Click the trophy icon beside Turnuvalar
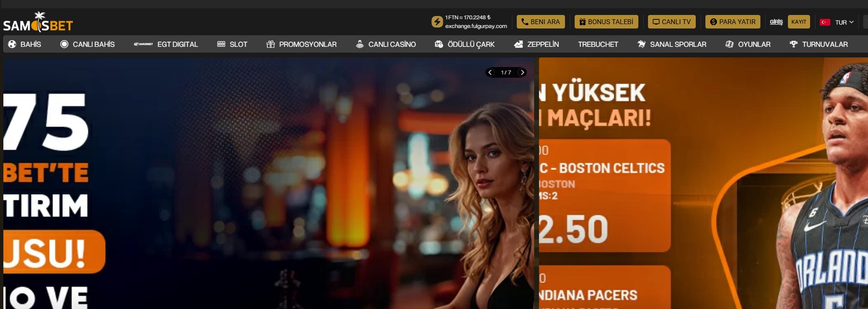The width and height of the screenshot is (868, 309). coord(794,44)
